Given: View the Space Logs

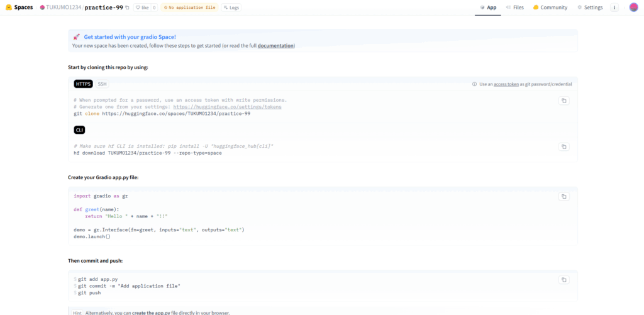Looking at the screenshot, I should 231,8.
